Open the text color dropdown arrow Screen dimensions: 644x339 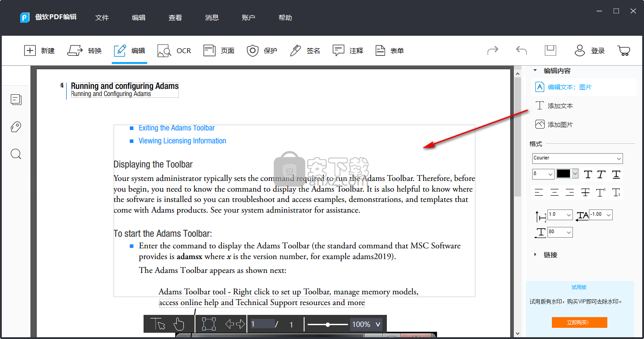575,174
